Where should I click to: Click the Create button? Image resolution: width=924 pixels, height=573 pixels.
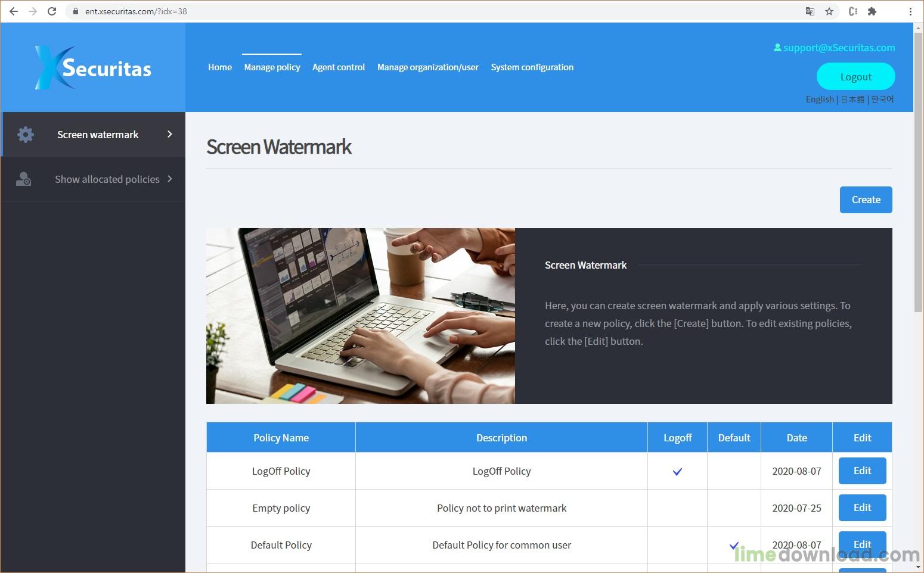tap(866, 200)
